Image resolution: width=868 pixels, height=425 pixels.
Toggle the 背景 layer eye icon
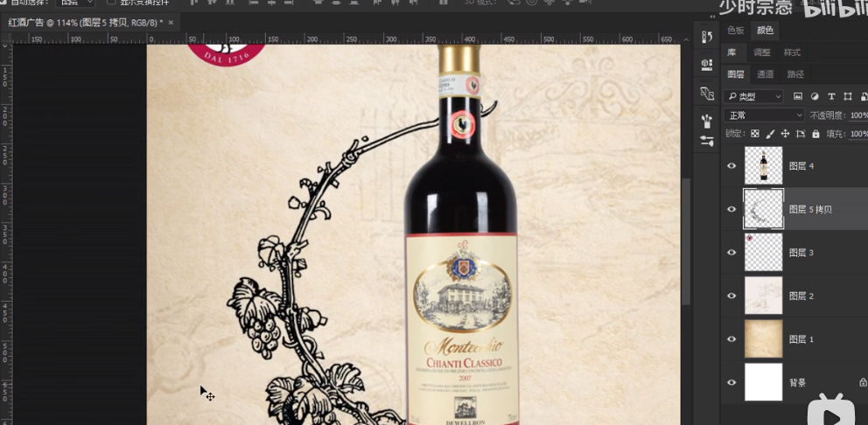tap(731, 382)
